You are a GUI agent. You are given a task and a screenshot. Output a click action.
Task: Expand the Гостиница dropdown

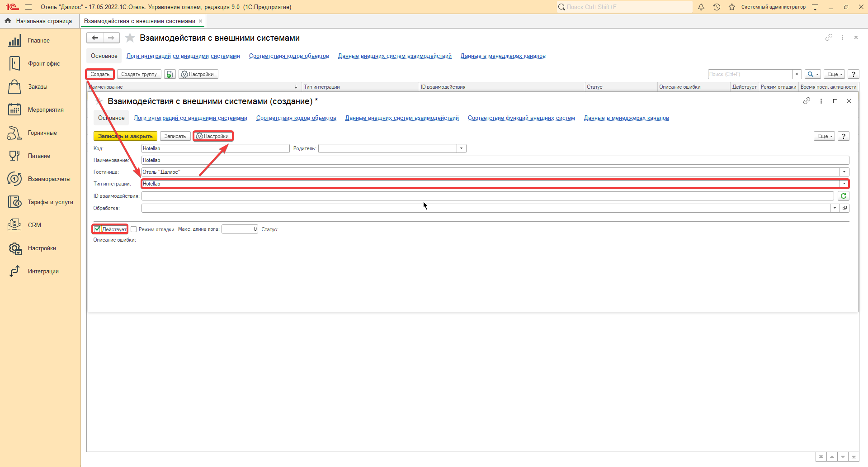click(844, 172)
